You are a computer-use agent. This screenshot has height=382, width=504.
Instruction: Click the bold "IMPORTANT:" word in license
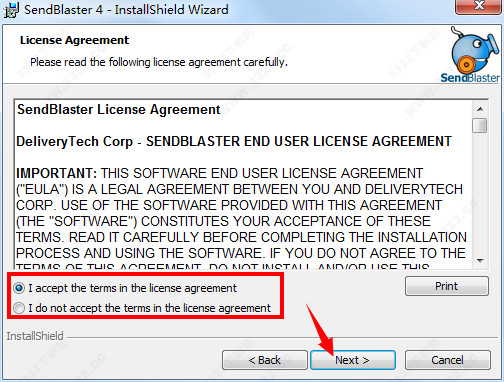57,173
